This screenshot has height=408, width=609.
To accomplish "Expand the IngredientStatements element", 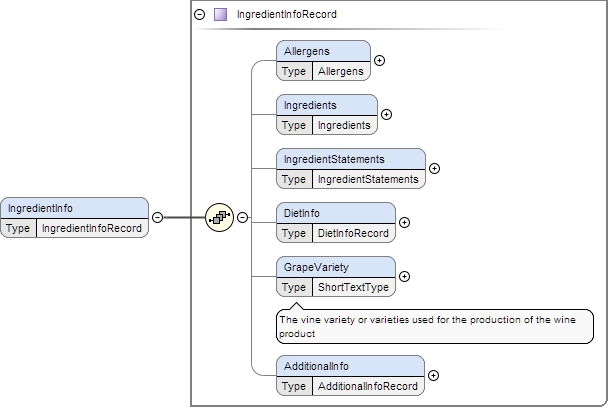I will [x=434, y=169].
